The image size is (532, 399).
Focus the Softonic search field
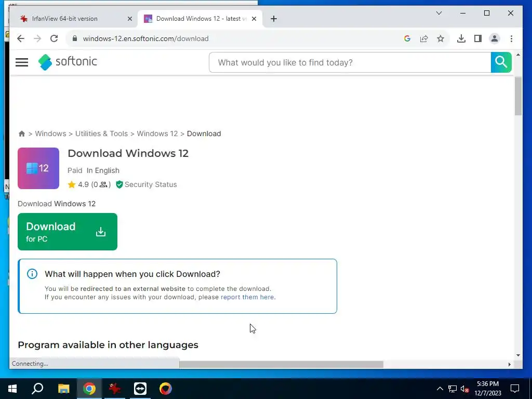pos(350,62)
